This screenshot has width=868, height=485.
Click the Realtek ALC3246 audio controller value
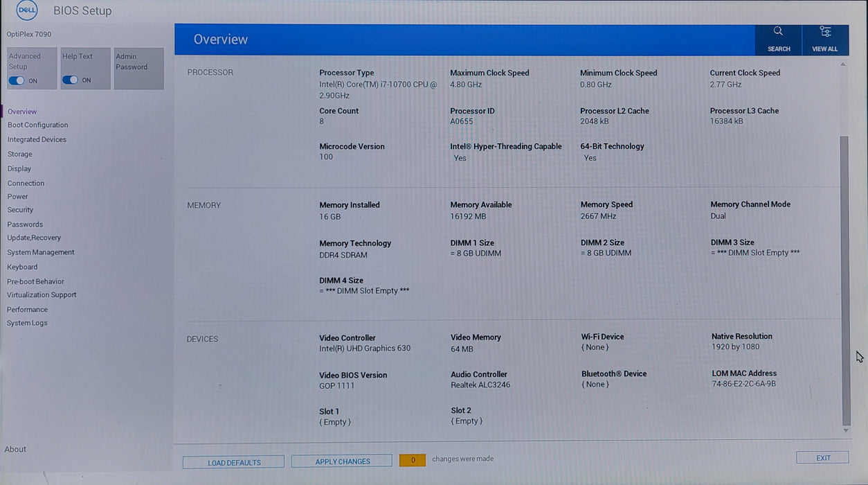(x=480, y=385)
